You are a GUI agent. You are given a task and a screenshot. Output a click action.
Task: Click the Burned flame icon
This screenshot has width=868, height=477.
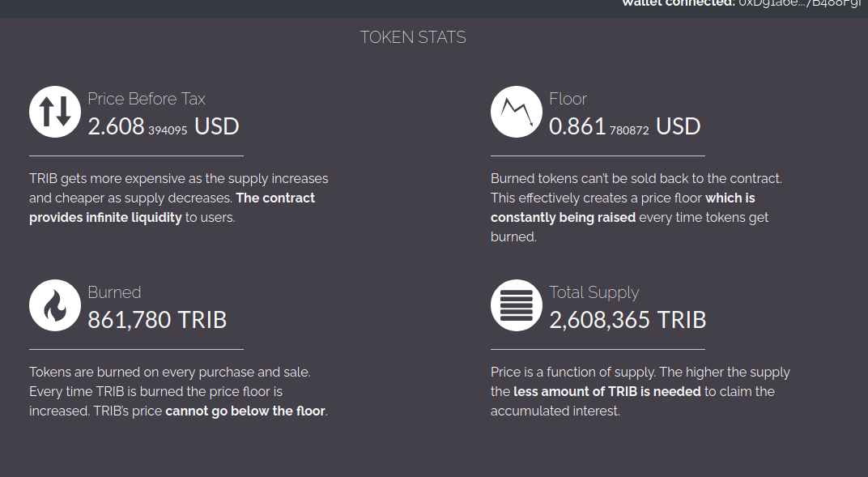click(x=55, y=305)
